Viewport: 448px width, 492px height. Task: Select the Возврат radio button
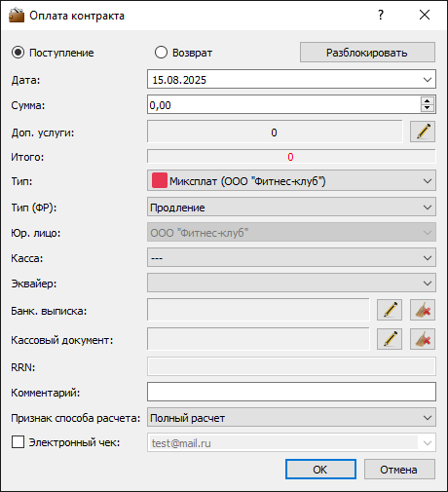pyautogui.click(x=161, y=53)
